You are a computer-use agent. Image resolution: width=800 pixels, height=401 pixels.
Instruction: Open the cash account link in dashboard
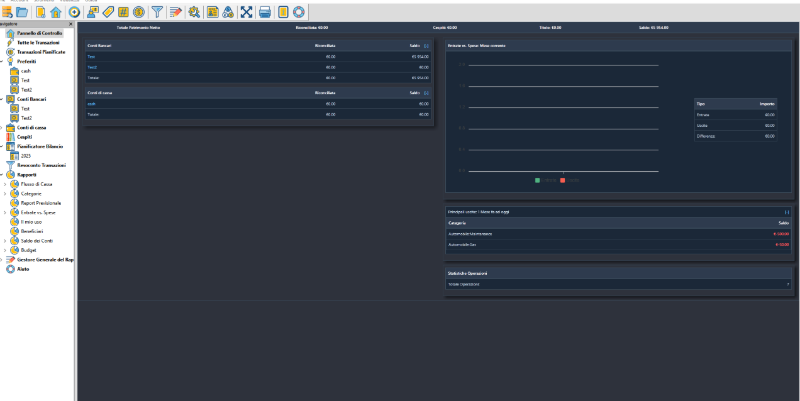91,104
